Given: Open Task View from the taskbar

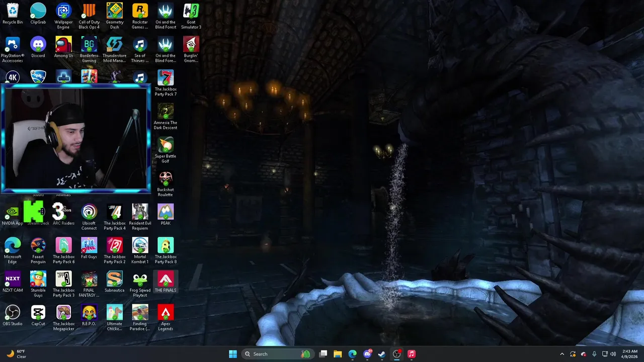Looking at the screenshot, I should point(324,354).
